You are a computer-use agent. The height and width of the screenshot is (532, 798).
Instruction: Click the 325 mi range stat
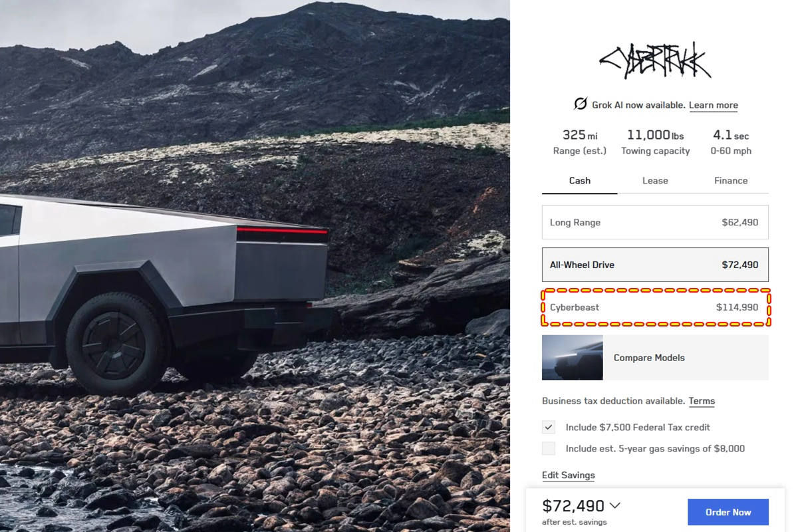pyautogui.click(x=580, y=142)
